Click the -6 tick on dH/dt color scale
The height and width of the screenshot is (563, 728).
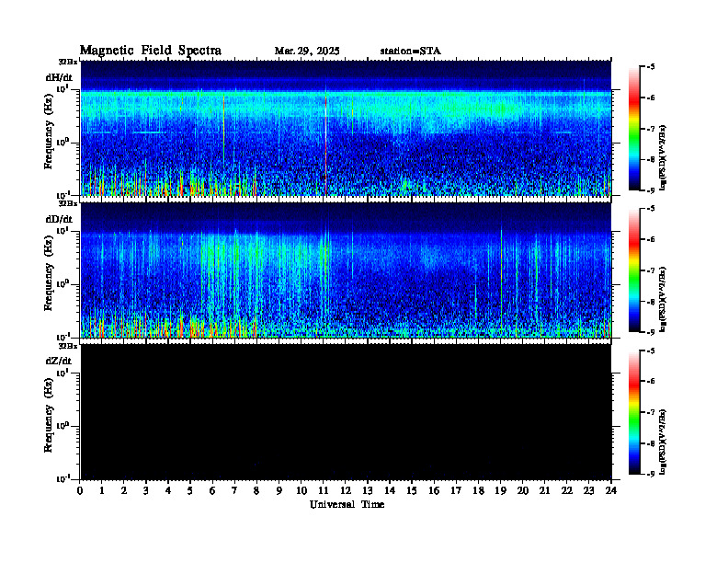[651, 98]
